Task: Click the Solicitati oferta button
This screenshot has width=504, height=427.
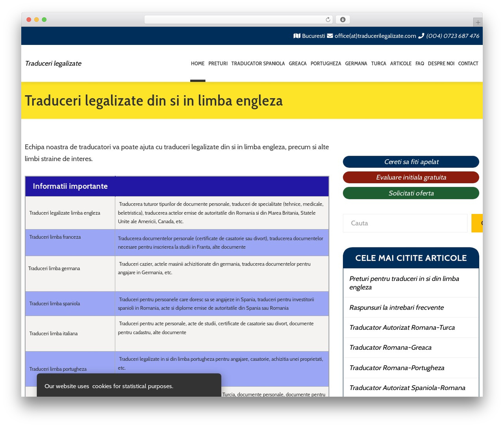Action: pos(411,193)
